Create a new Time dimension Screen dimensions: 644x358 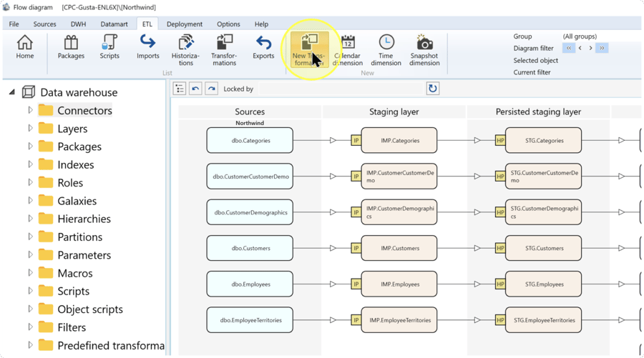click(386, 51)
